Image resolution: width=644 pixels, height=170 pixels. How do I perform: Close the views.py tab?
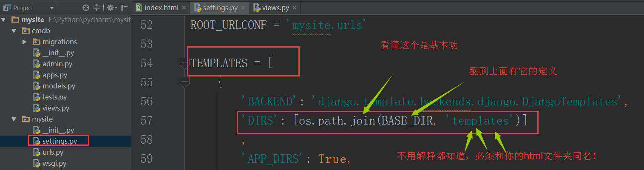click(295, 8)
